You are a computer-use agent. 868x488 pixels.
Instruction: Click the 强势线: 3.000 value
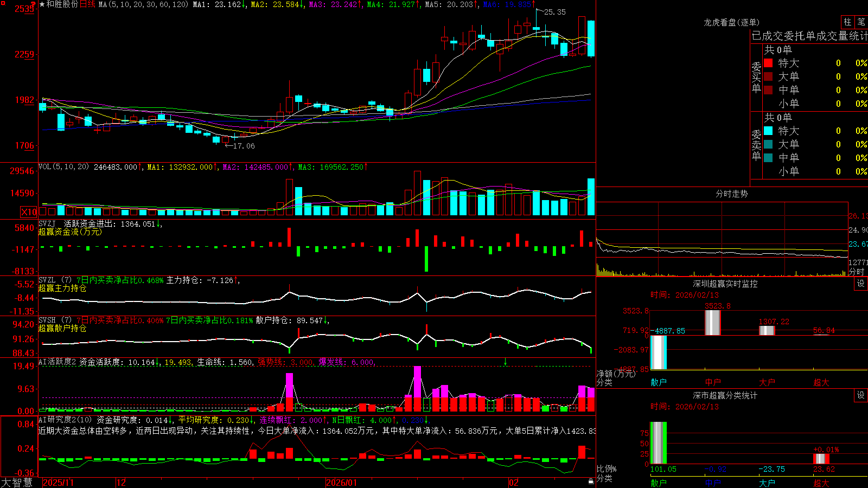(x=285, y=362)
